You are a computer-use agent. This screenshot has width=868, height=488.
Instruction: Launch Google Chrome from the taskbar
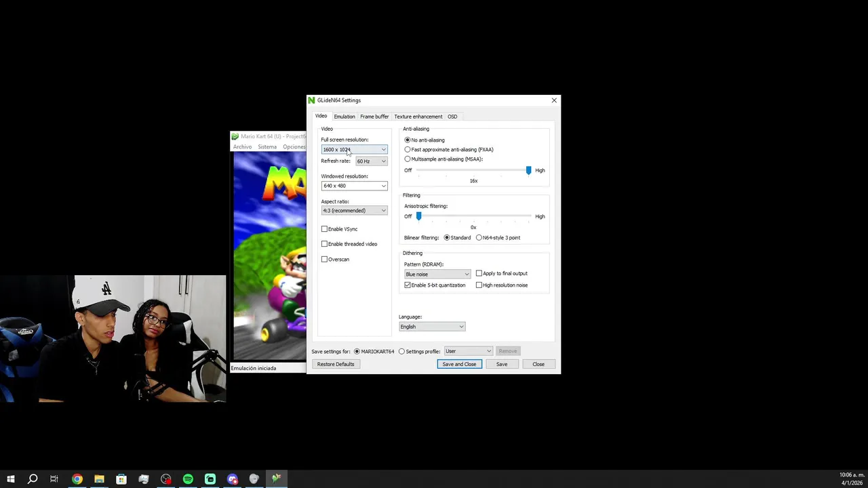[77, 479]
